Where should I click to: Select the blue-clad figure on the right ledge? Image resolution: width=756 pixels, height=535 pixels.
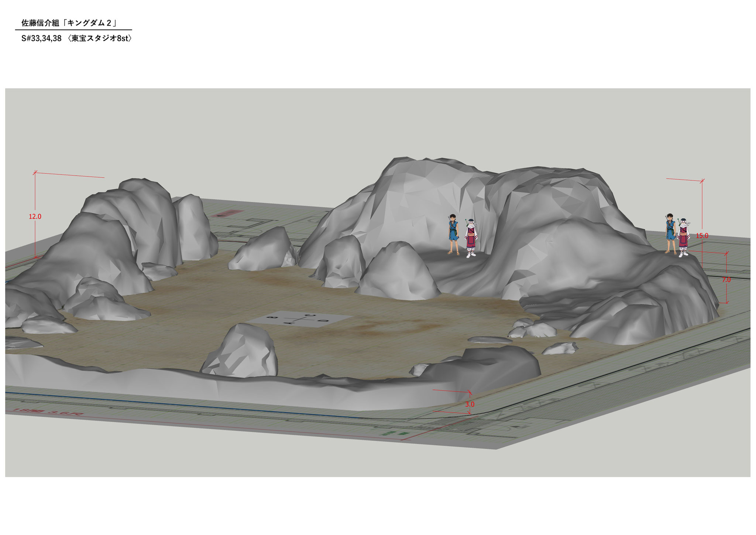pos(671,234)
